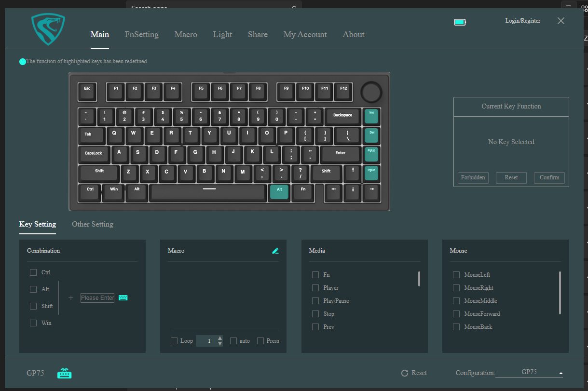Click the battery status icon

point(460,22)
